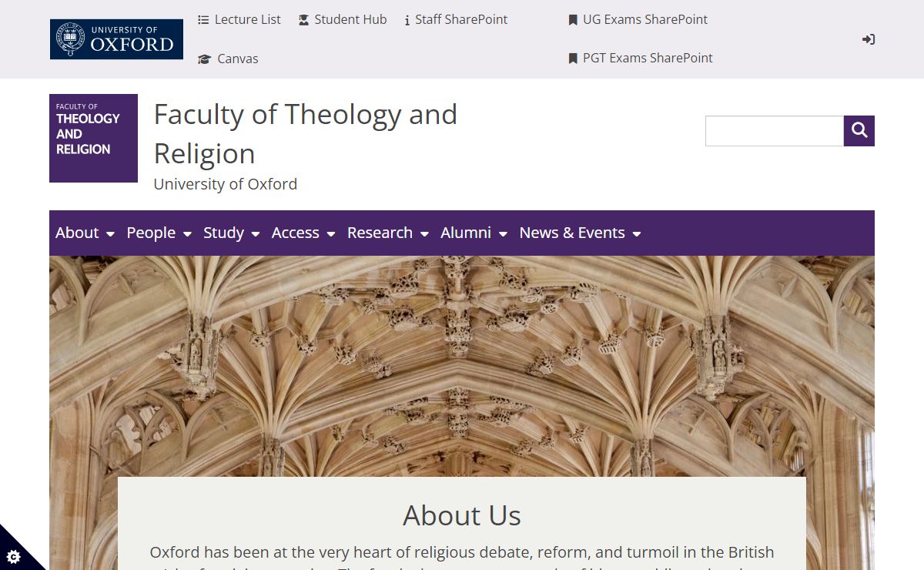The width and height of the screenshot is (924, 570).
Task: Expand the Study dropdown menu
Action: 231,233
